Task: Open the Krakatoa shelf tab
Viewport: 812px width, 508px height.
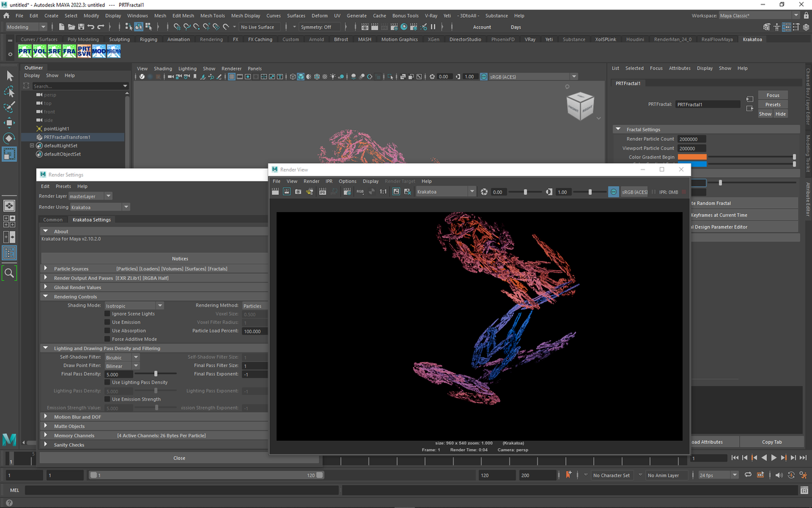Action: tap(752, 39)
